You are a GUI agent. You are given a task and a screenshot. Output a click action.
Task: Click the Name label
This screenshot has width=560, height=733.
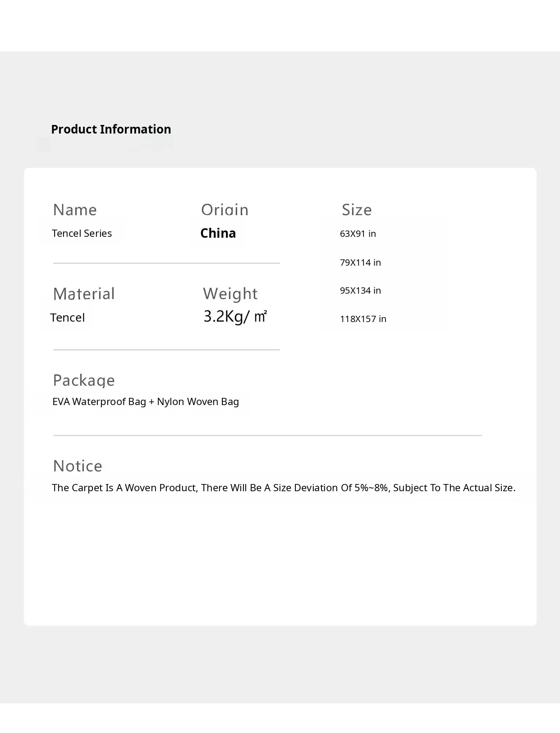[x=75, y=210]
